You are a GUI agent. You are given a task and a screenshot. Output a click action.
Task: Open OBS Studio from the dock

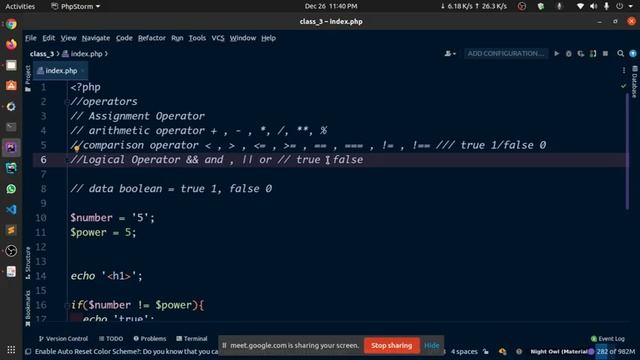pos(11,251)
